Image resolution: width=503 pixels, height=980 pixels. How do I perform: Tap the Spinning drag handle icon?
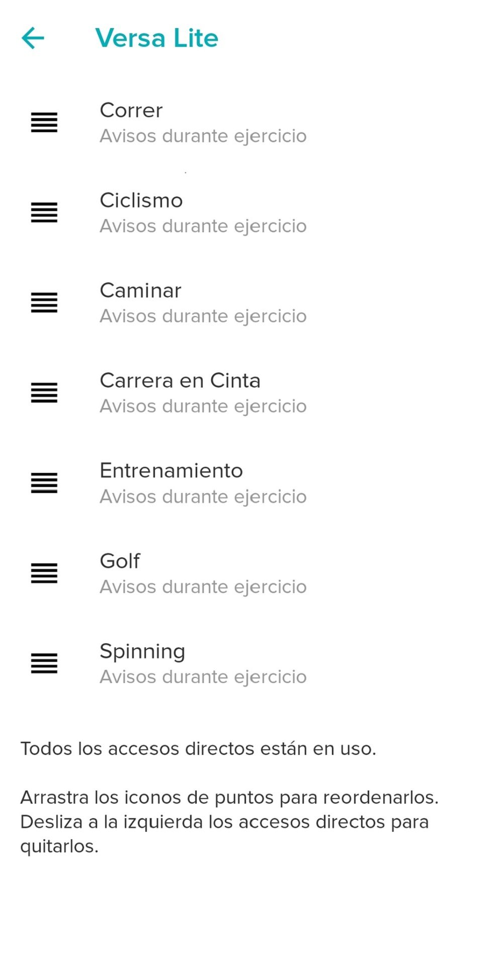coord(44,663)
